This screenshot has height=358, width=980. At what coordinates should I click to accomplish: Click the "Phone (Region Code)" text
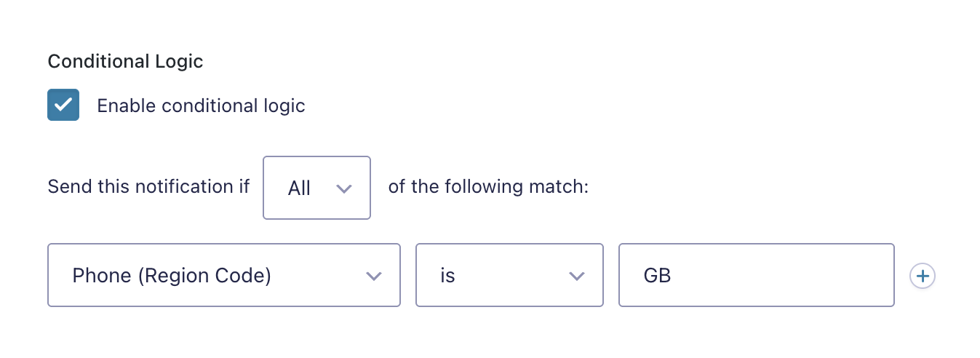(x=172, y=276)
